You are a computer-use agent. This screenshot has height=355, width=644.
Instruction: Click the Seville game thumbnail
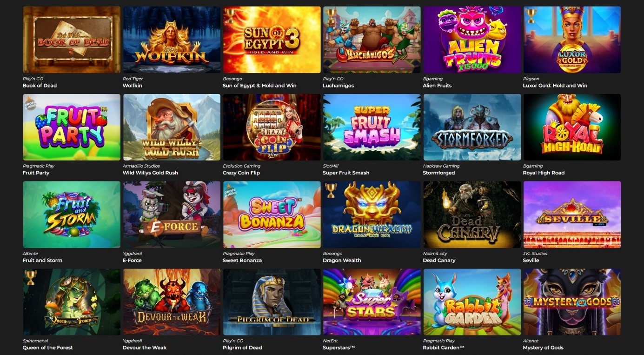click(x=572, y=214)
